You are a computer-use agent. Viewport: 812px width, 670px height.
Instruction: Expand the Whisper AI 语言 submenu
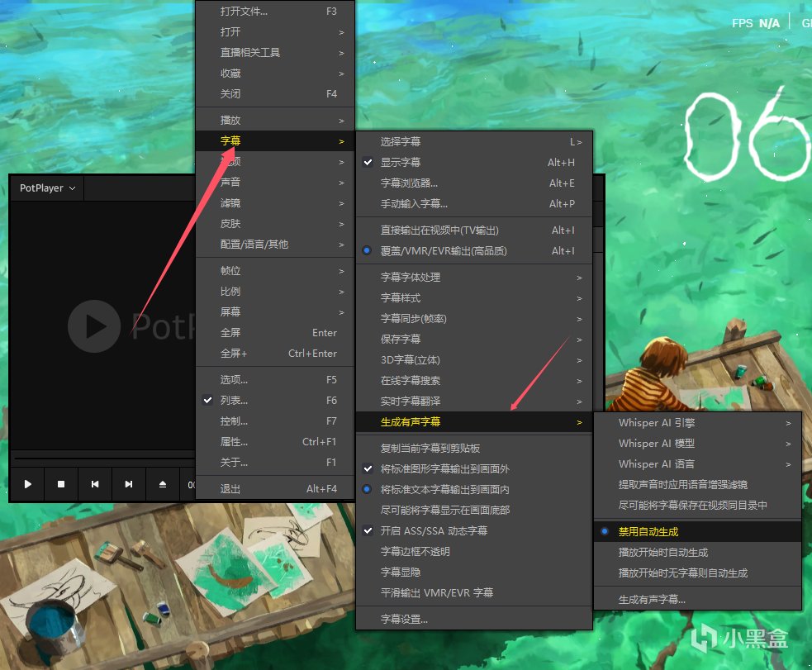pos(697,464)
